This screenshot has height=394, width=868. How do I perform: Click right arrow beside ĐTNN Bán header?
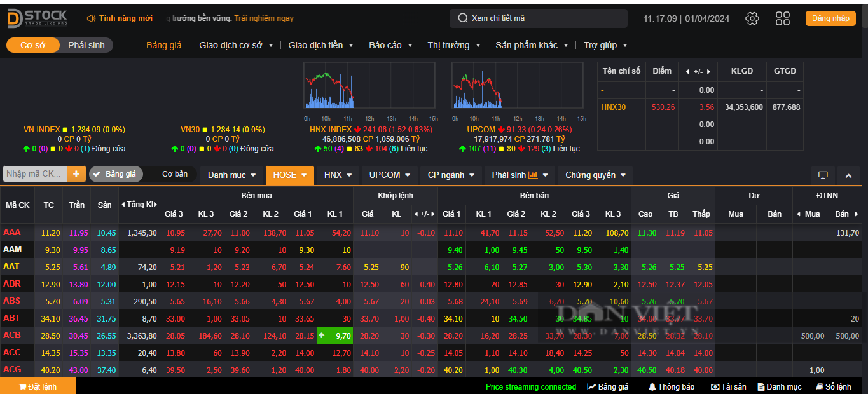tap(857, 214)
